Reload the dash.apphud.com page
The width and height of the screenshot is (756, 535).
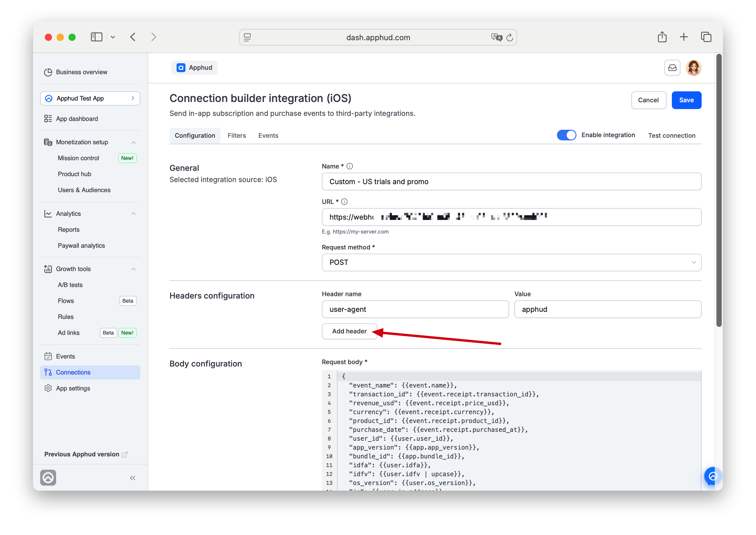[x=509, y=37]
